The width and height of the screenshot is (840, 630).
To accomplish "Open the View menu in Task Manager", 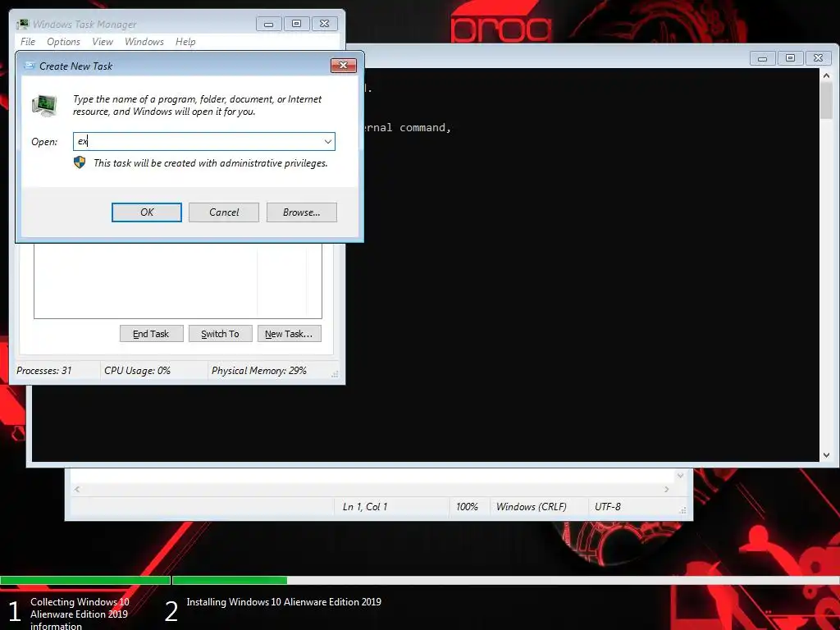I will pos(103,41).
